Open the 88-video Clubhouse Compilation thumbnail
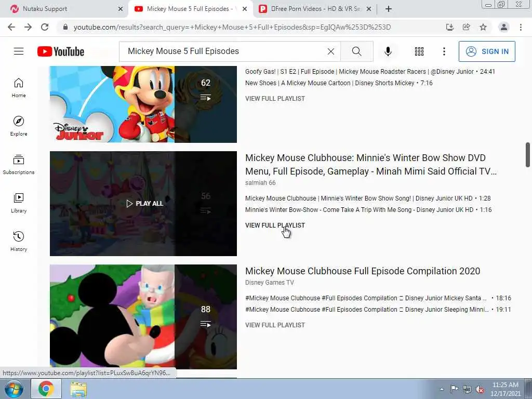The height and width of the screenshot is (399, 532). [143, 317]
